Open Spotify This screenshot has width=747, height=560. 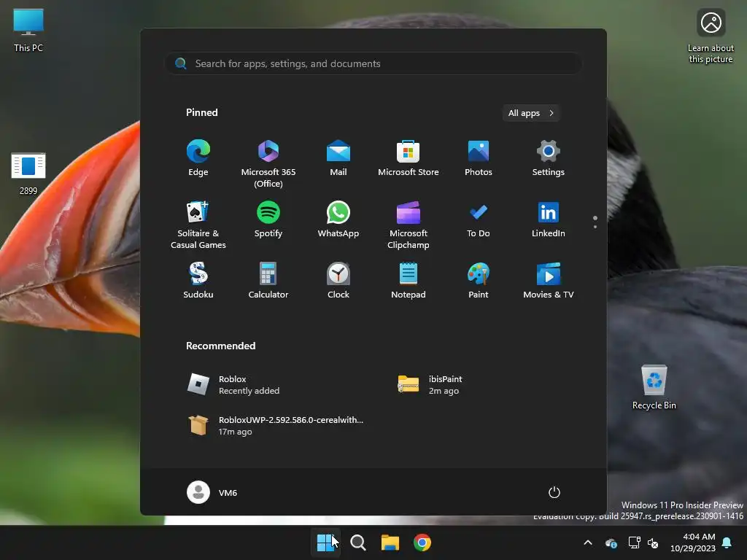coord(268,219)
